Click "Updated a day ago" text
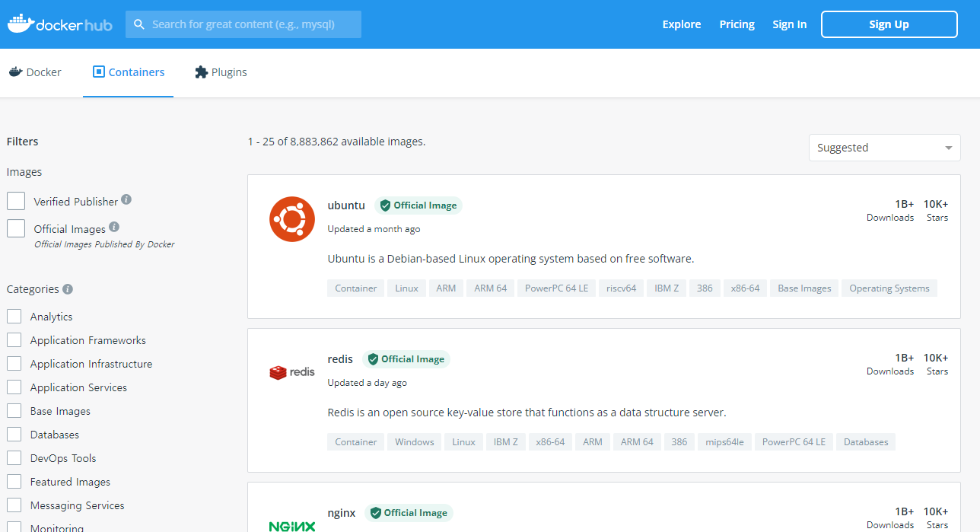The height and width of the screenshot is (532, 980). pyautogui.click(x=367, y=383)
